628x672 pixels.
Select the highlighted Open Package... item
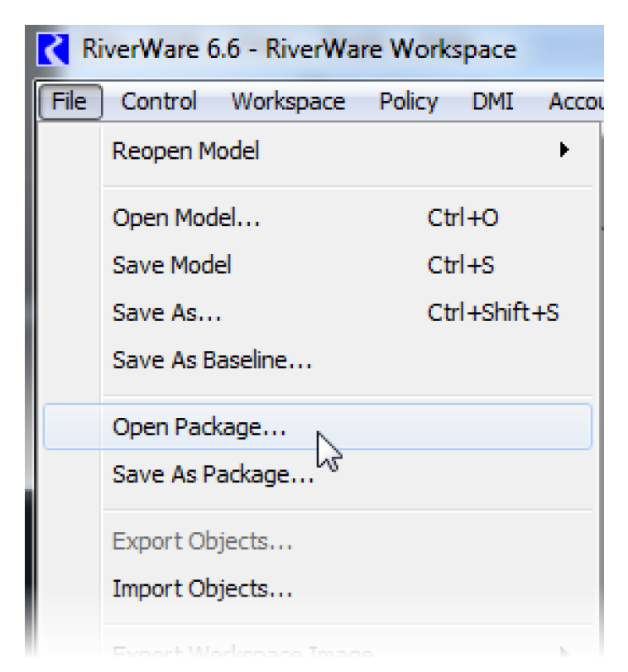[x=199, y=427]
